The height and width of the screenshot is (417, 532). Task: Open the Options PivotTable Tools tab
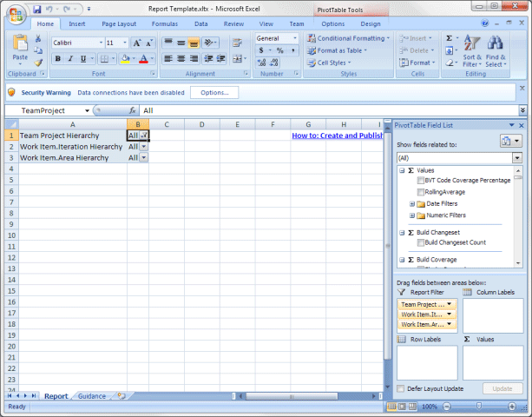click(x=333, y=23)
